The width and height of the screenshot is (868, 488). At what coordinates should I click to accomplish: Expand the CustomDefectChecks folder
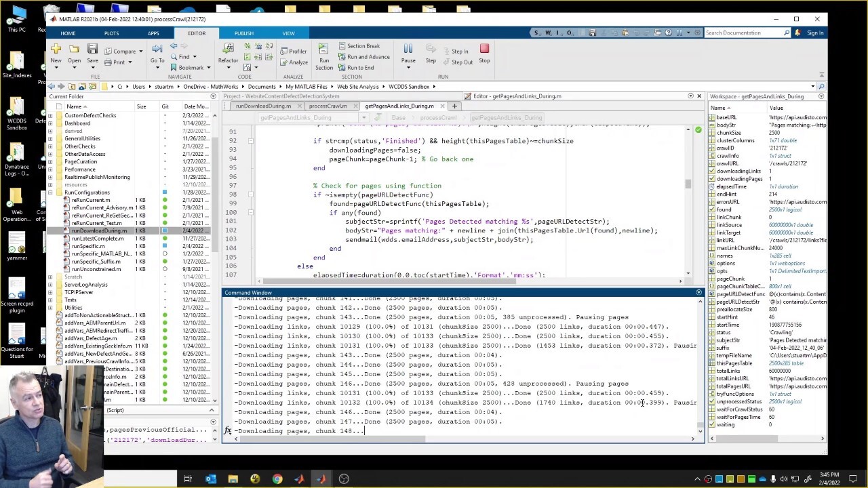[50, 116]
